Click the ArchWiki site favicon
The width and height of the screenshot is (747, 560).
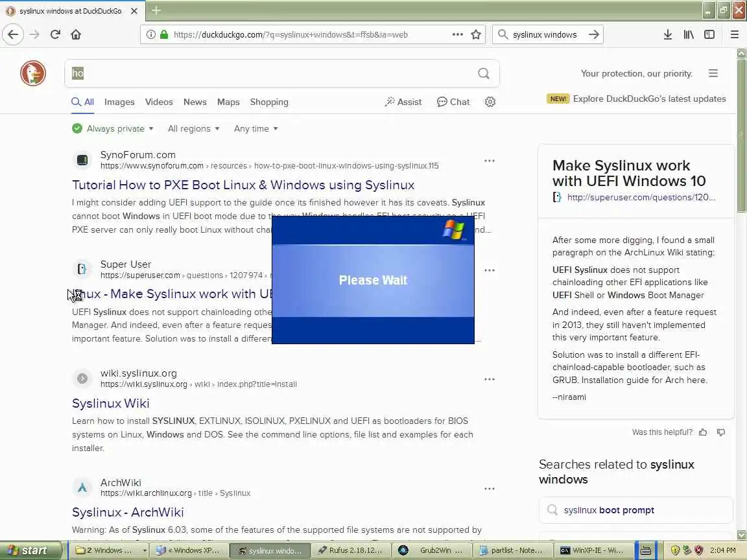pyautogui.click(x=82, y=487)
